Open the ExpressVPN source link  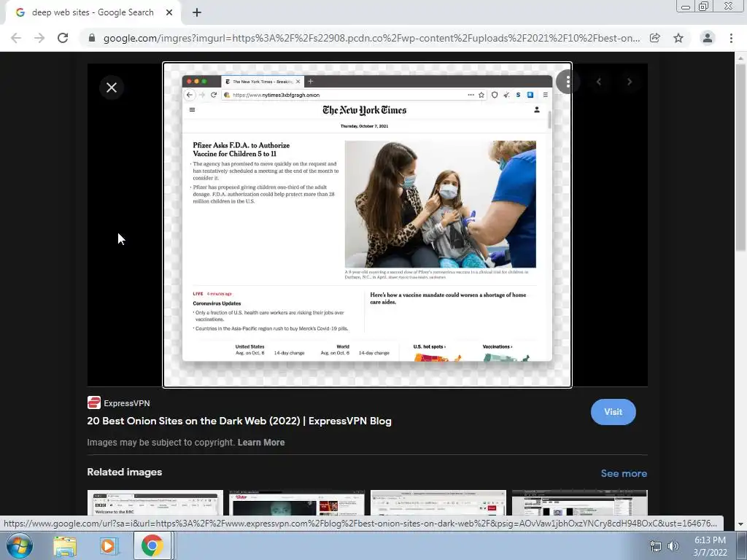coord(127,403)
